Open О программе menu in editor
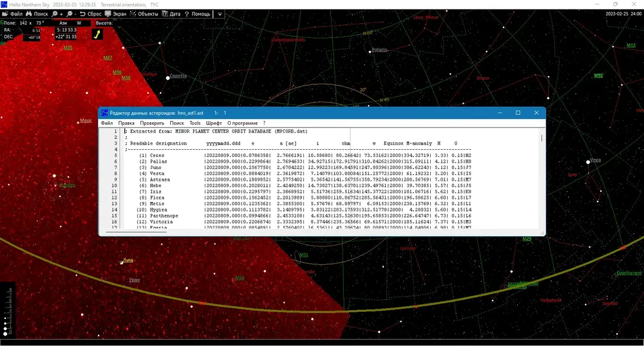Screen dimensions: 644x346 pyautogui.click(x=242, y=123)
